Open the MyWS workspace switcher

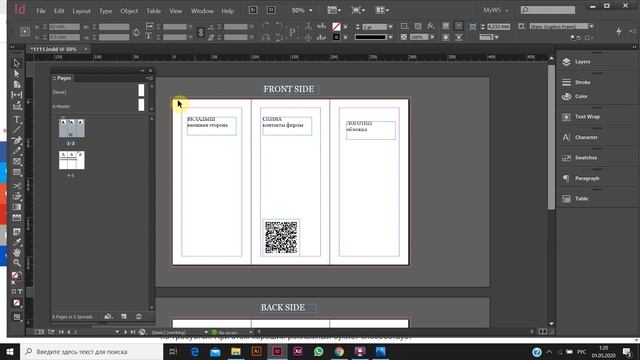[x=496, y=10]
